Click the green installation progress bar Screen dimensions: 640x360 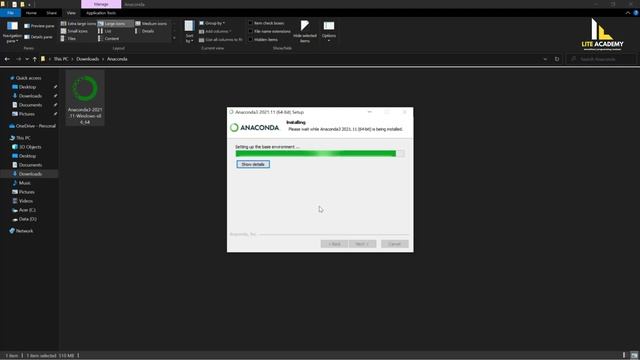point(320,153)
